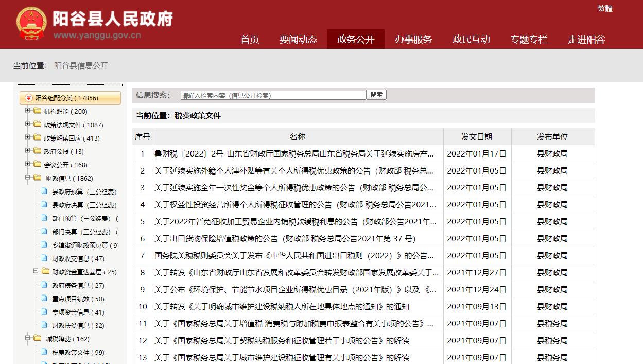
Task: Click the 搜索 button
Action: tap(376, 95)
